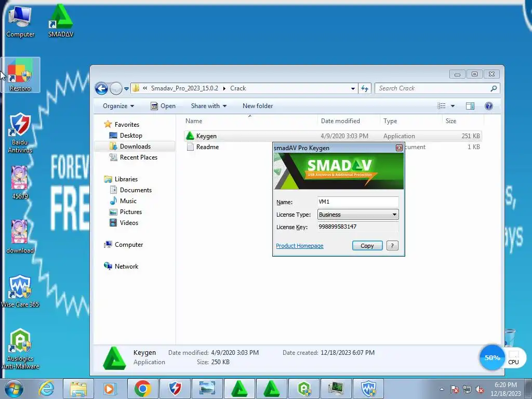The image size is (532, 399).
Task: Click the Name field in the keygen
Action: tap(357, 202)
